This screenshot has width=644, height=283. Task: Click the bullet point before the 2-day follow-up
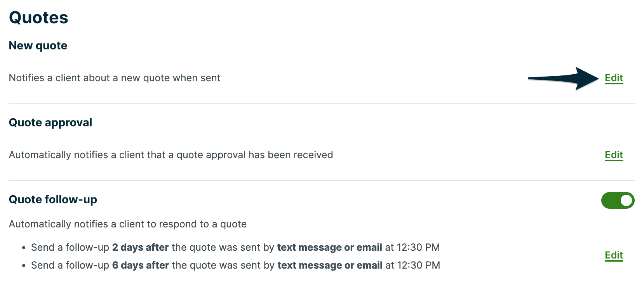tap(24, 248)
